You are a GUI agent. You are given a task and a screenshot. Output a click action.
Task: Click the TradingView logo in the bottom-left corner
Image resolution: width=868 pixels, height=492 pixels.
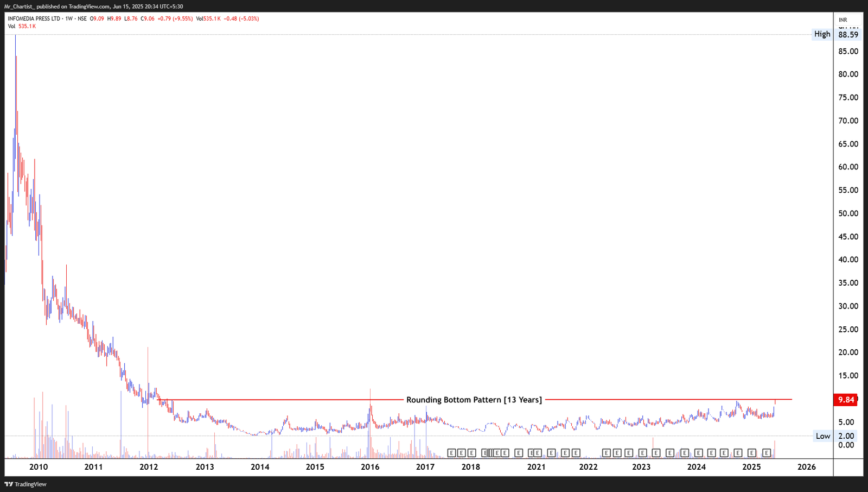pos(24,483)
